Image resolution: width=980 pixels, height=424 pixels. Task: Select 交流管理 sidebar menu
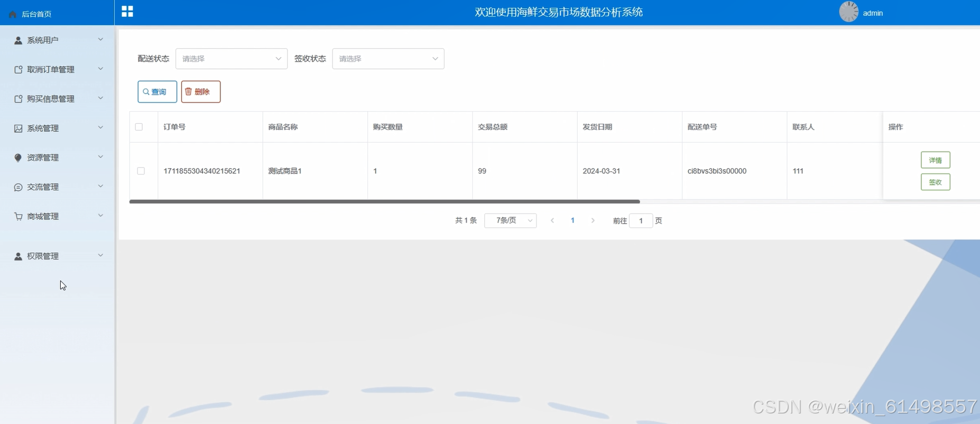pos(57,187)
